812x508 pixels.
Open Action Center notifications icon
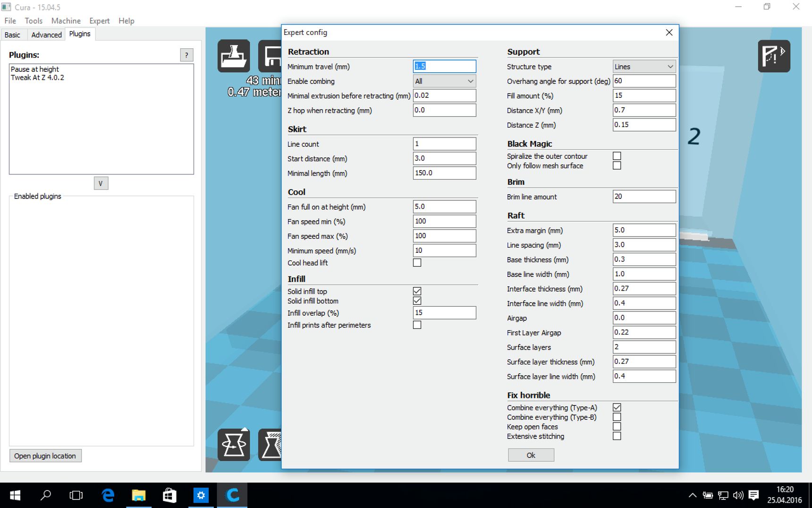pos(753,495)
